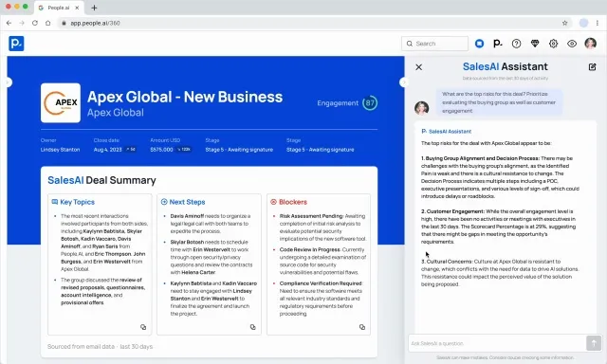Close the SalesAI Assistant panel
This screenshot has height=364, width=607.
click(419, 67)
